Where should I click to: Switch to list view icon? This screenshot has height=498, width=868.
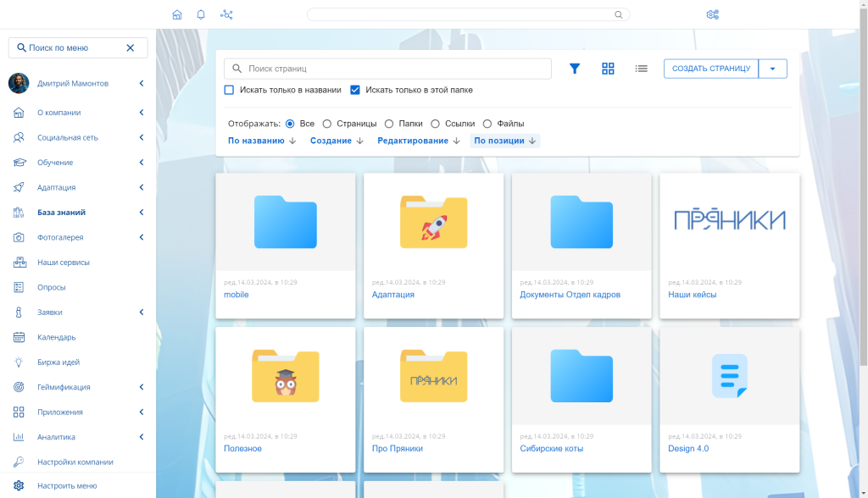642,69
